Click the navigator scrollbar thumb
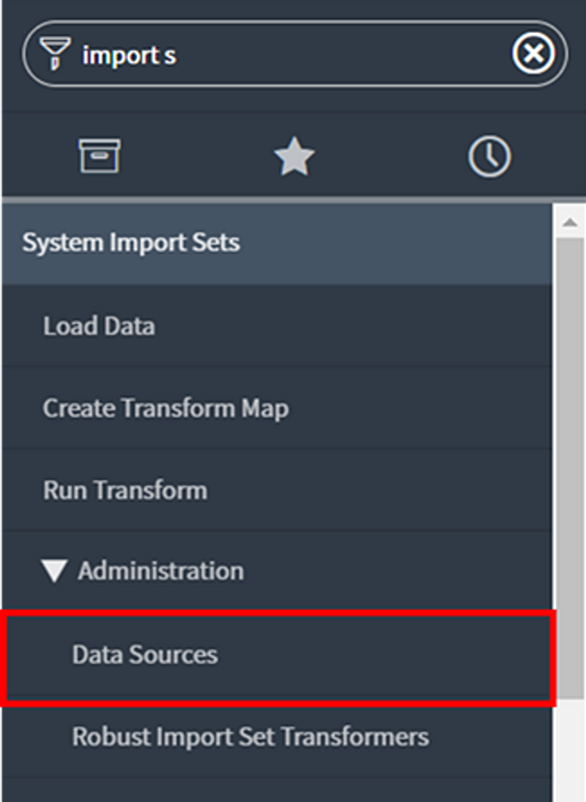Viewport: 586px width, 802px height. [x=569, y=468]
